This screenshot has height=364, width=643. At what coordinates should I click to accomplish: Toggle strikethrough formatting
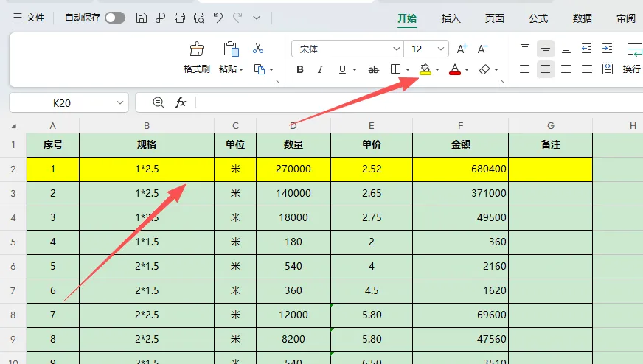(x=373, y=70)
